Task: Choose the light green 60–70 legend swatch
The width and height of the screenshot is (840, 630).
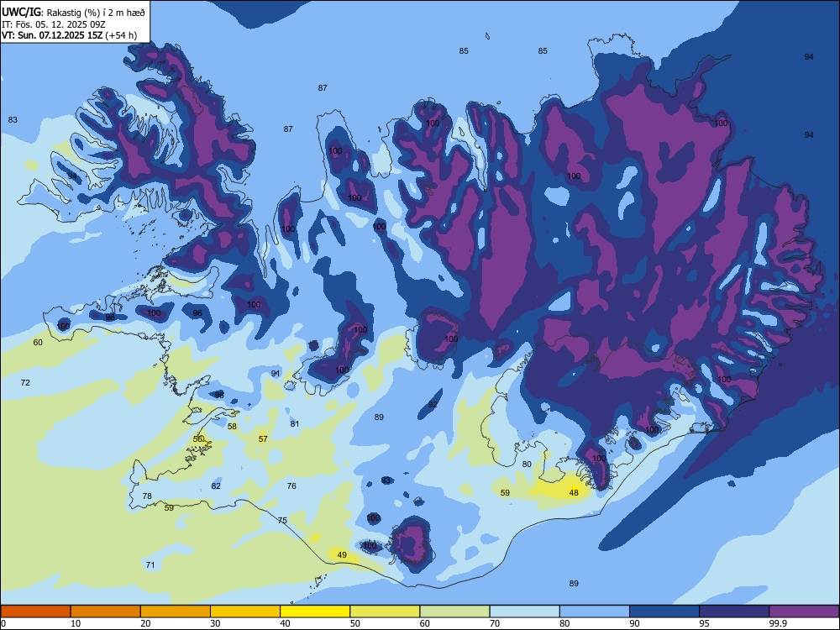Action: pos(454,612)
